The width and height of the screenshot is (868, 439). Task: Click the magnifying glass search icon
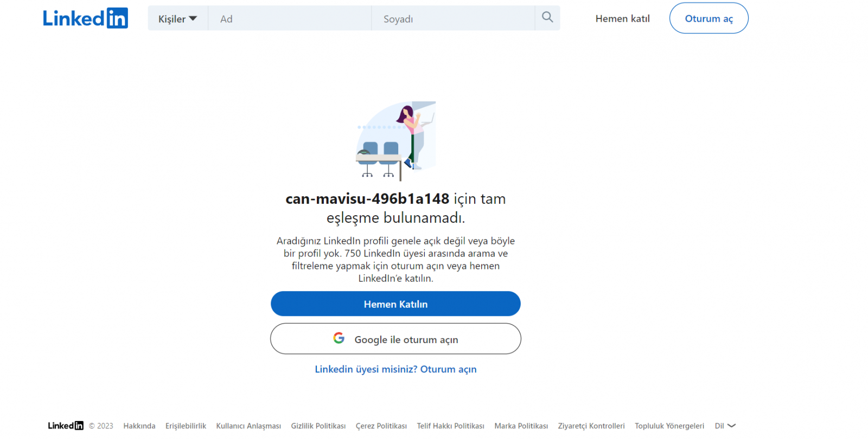[x=547, y=17]
